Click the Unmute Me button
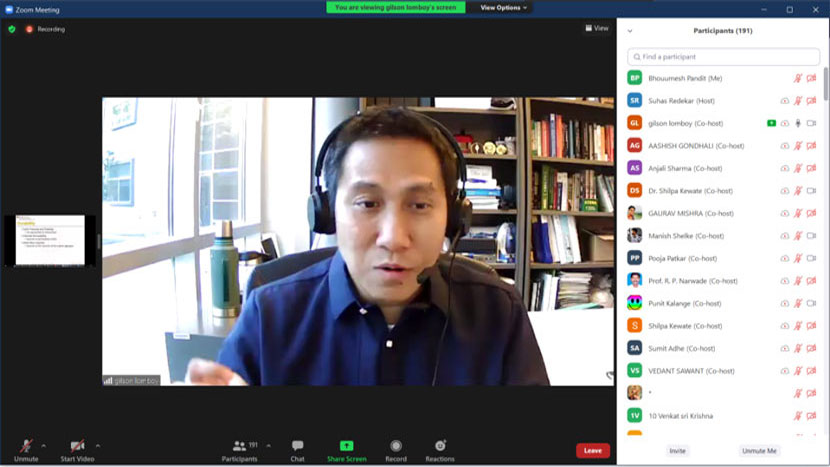830x467 pixels. (759, 451)
